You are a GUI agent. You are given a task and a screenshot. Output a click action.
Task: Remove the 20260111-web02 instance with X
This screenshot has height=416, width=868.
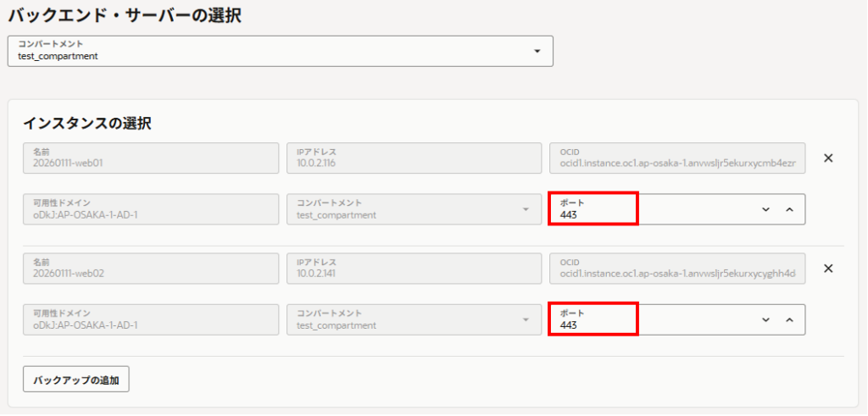coord(829,269)
